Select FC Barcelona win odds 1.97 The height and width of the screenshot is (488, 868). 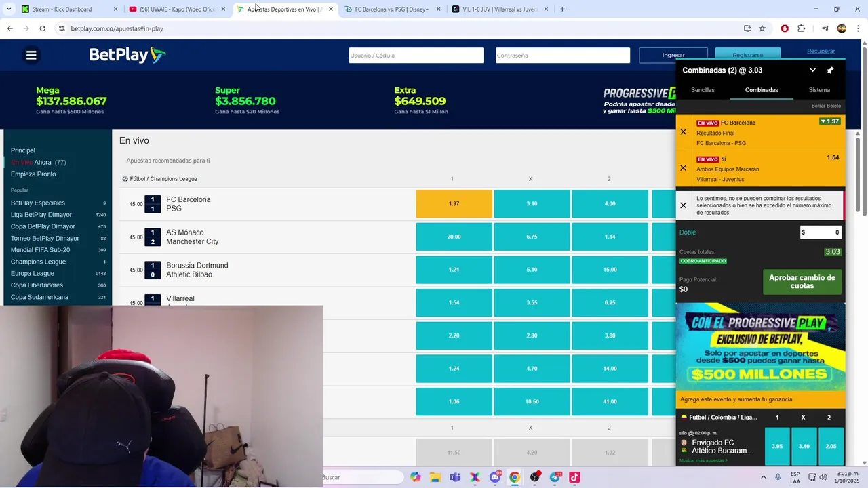454,204
